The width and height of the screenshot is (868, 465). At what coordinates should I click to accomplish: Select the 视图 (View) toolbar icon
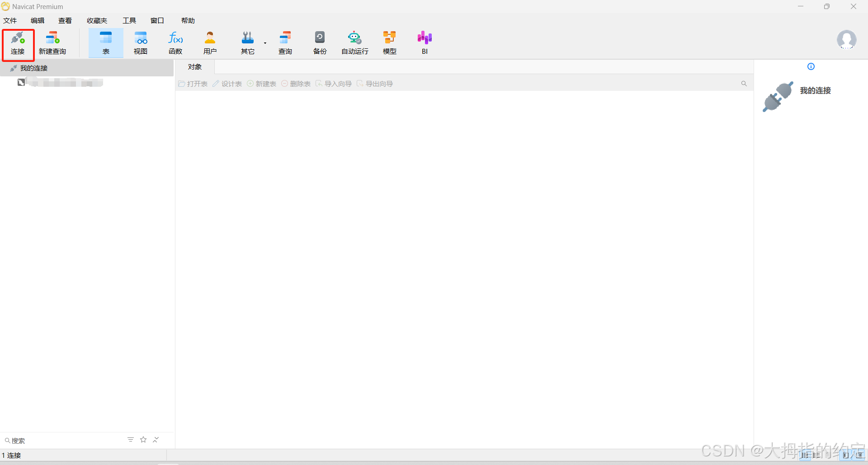click(x=141, y=43)
